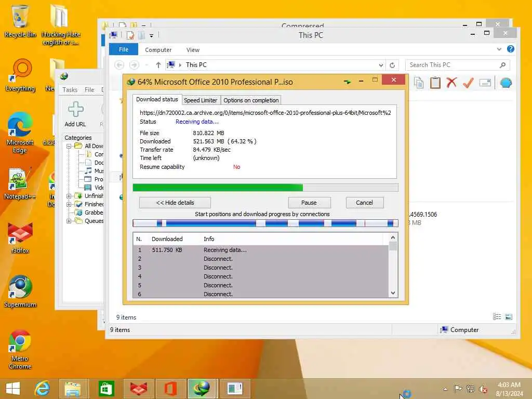Click the Copy icon in the This PC toolbar
This screenshot has height=399, width=532.
[419, 83]
